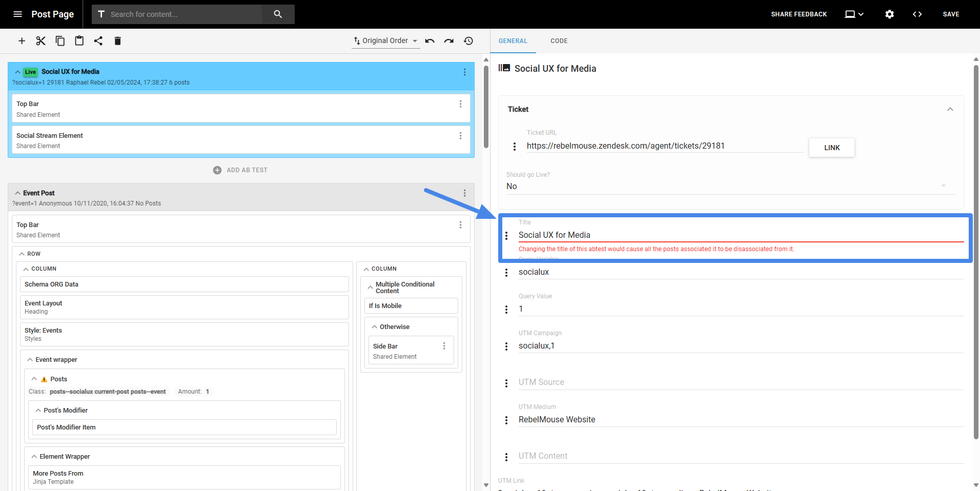Open the version history clock icon

pyautogui.click(x=468, y=41)
